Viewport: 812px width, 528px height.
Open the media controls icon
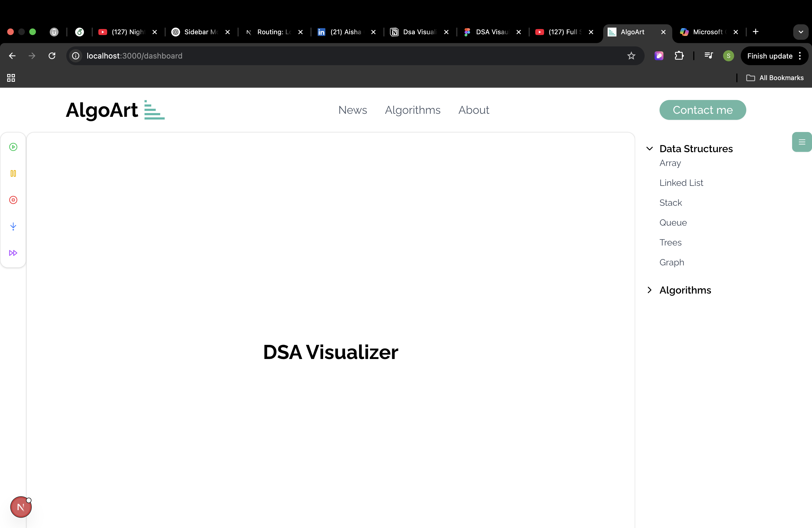pos(709,56)
